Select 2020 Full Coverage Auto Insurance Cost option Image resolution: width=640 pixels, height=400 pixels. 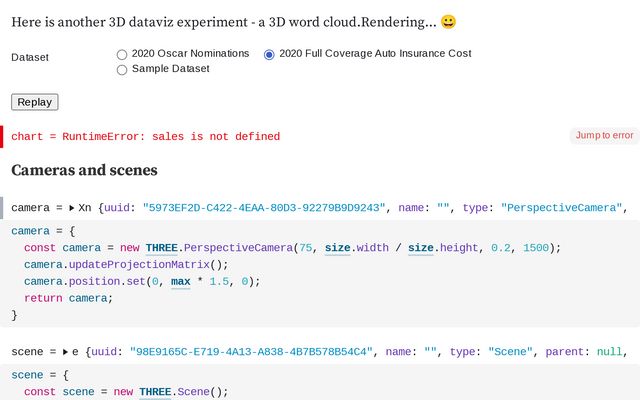coord(269,54)
